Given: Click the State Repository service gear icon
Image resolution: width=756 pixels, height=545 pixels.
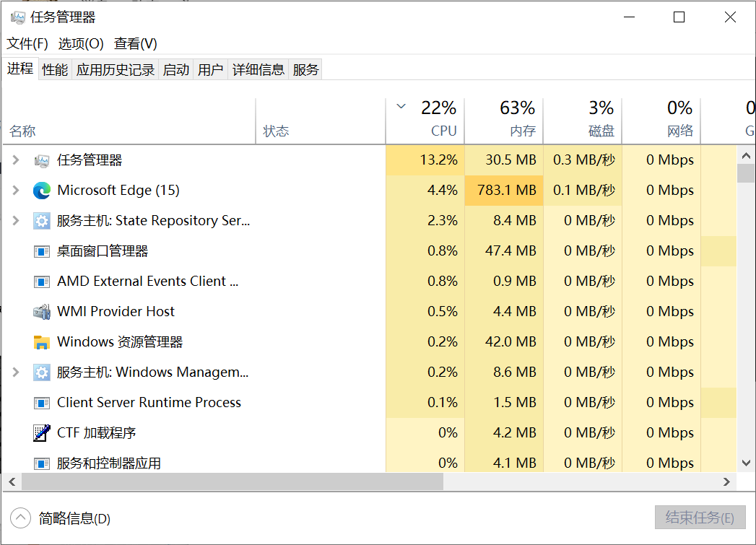Looking at the screenshot, I should coord(42,221).
